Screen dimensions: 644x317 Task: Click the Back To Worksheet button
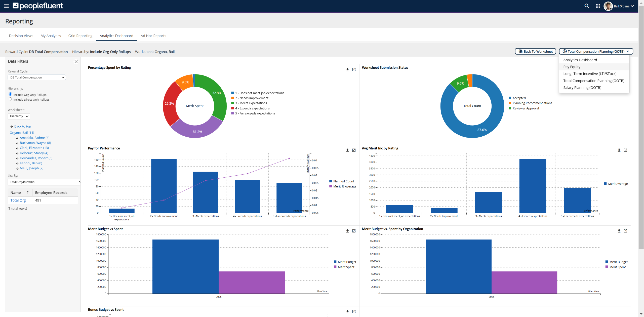[x=535, y=51]
